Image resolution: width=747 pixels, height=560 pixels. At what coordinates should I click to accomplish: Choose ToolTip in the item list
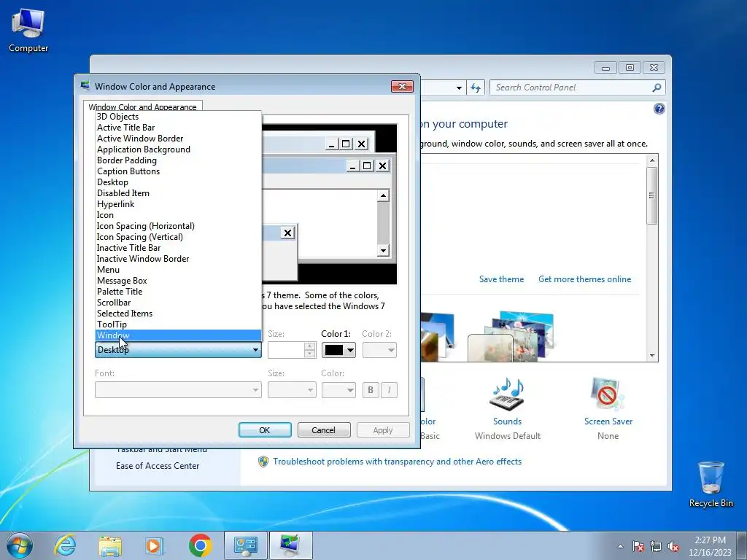coord(178,324)
